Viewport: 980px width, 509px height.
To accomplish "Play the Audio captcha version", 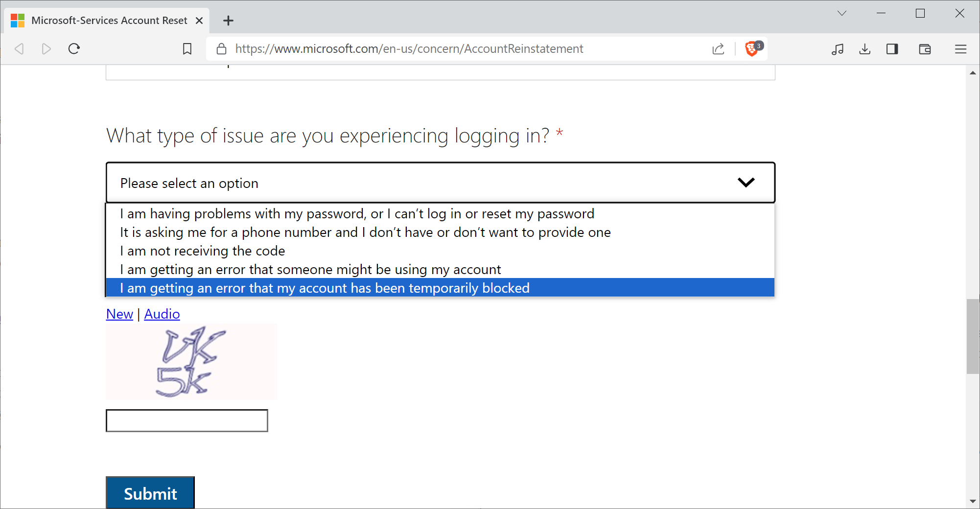I will (x=162, y=314).
